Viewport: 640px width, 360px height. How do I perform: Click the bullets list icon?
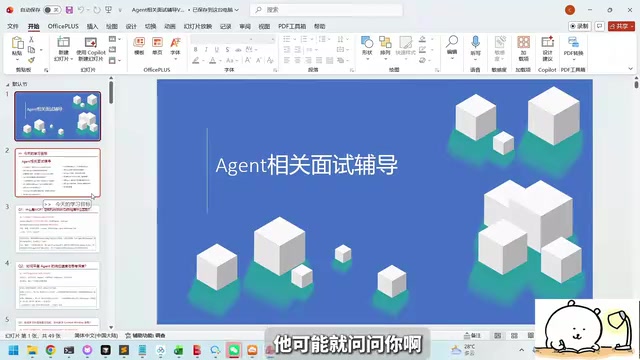click(x=287, y=39)
